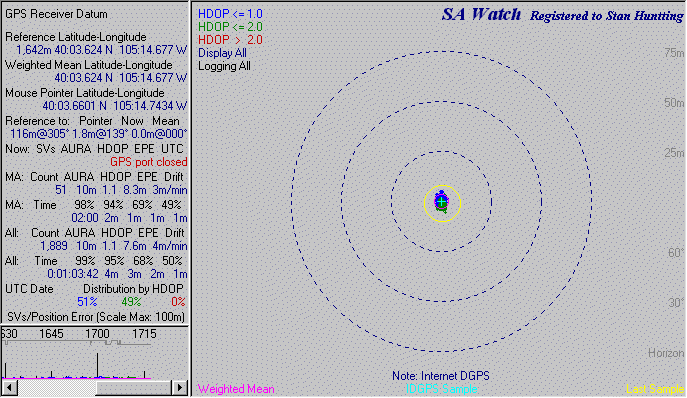Click the Now reference option

(132, 121)
